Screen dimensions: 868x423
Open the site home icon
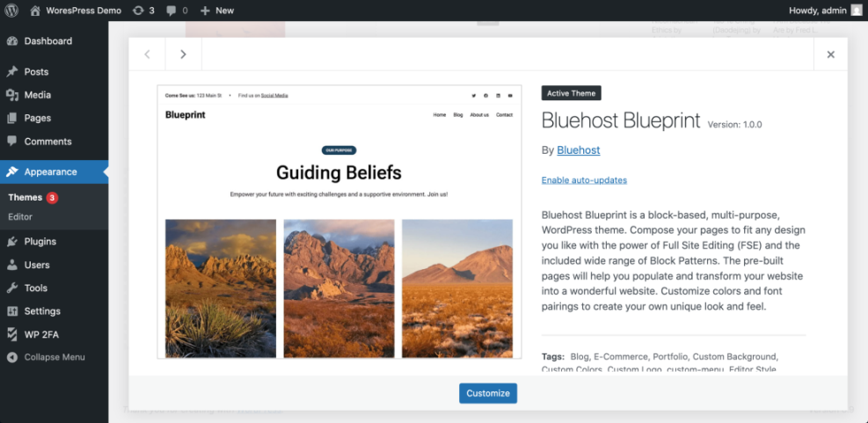pyautogui.click(x=35, y=10)
